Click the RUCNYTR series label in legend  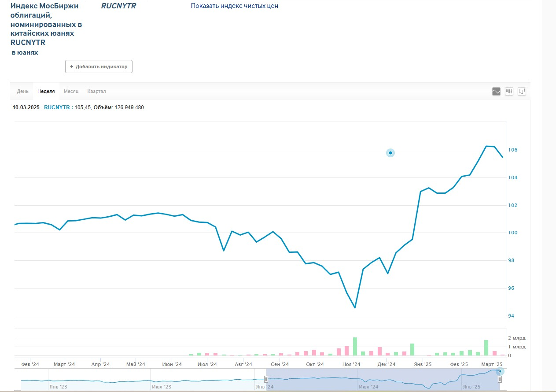[x=57, y=107]
